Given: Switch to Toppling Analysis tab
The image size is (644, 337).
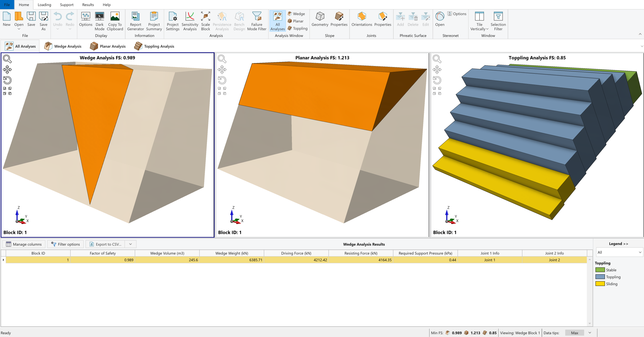Looking at the screenshot, I should point(154,46).
